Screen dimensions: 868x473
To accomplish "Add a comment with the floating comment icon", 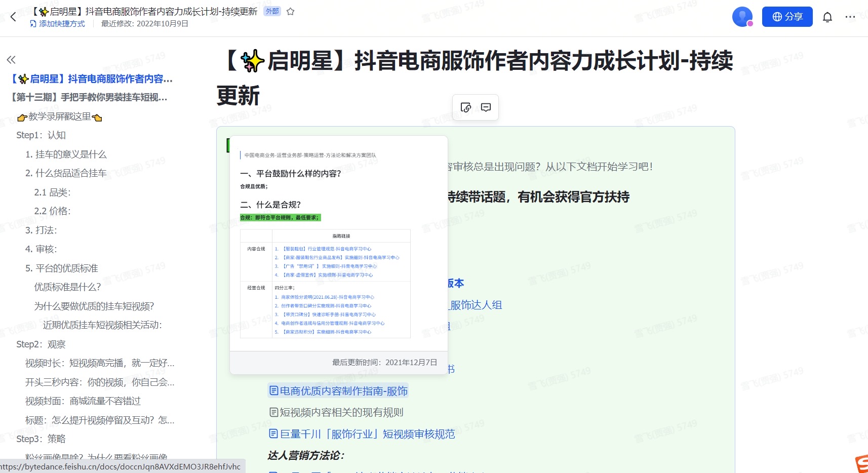I will [x=486, y=107].
